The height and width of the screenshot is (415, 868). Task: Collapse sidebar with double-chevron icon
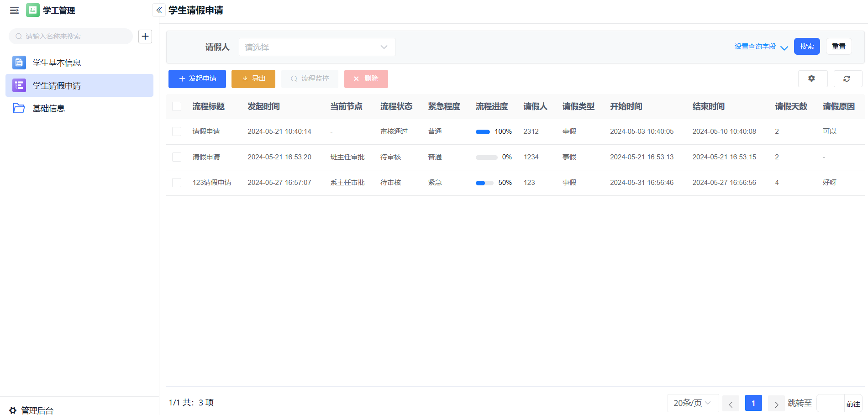coord(159,10)
